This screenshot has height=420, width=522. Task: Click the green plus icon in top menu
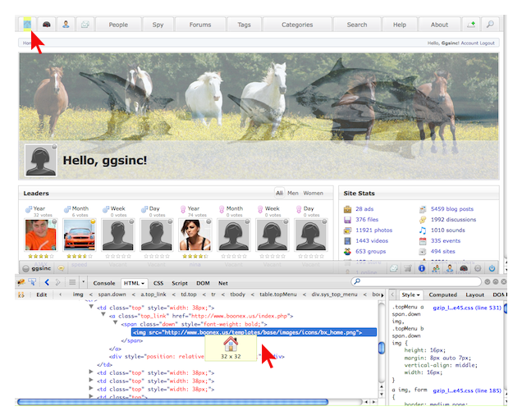[470, 25]
